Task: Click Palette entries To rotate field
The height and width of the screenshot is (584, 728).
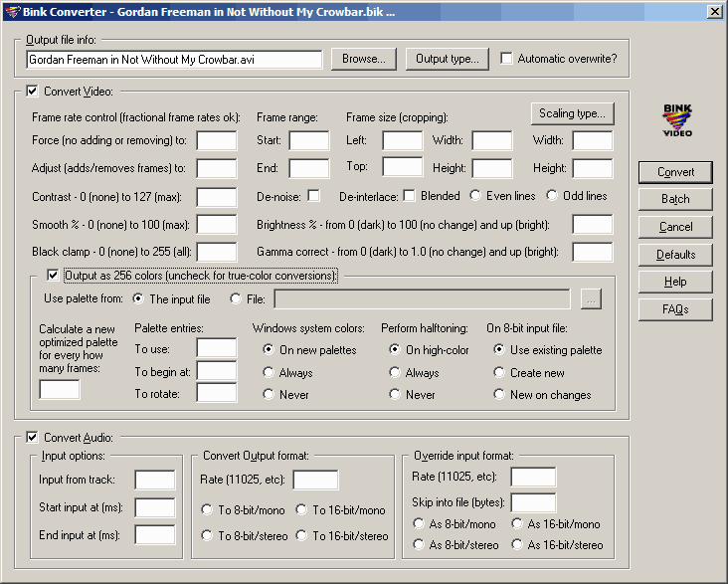Action: [x=217, y=393]
